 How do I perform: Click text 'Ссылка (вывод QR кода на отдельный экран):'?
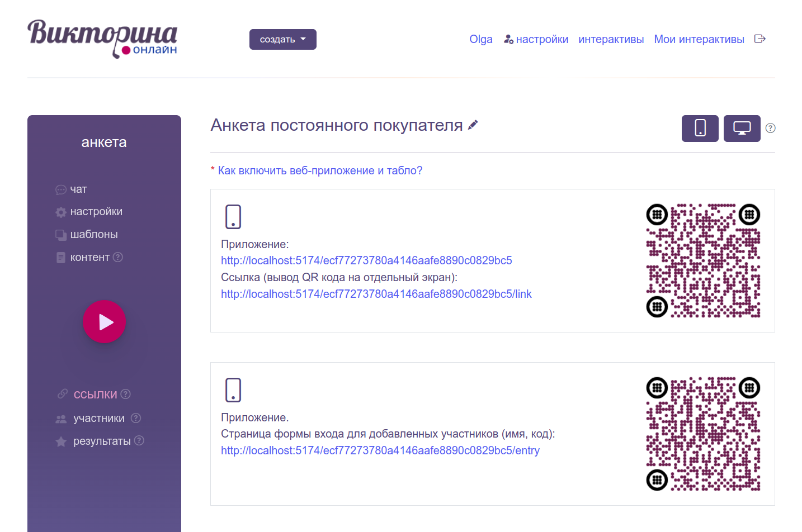click(339, 277)
